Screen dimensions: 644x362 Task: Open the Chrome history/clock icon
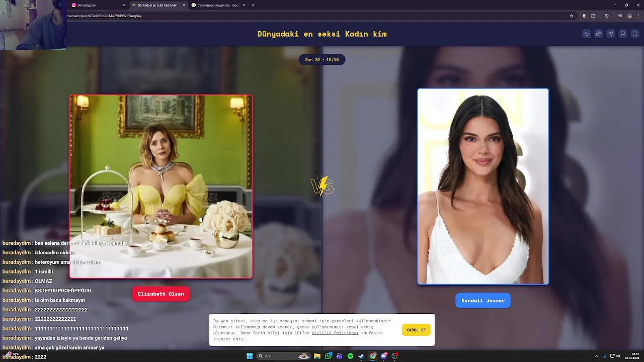tap(606, 16)
